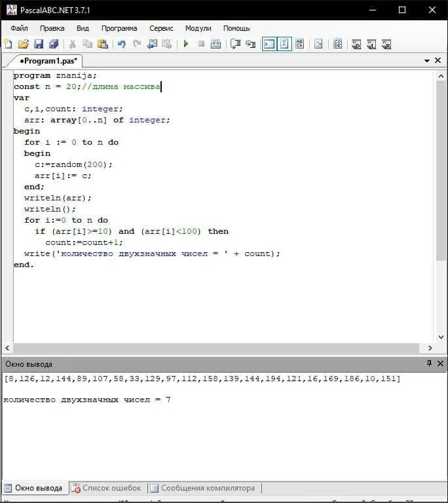Switch to the Окно вывода bottom tab
The width and height of the screenshot is (448, 503).
click(x=34, y=488)
